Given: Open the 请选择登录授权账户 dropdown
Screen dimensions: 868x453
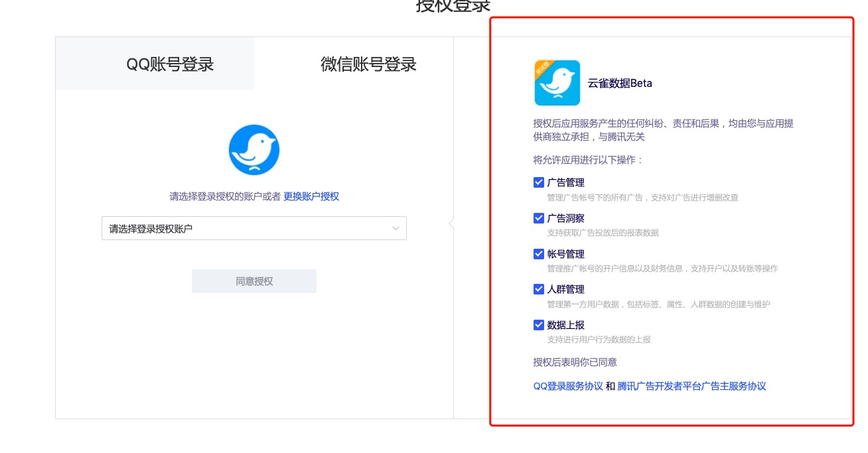Looking at the screenshot, I should tap(254, 228).
